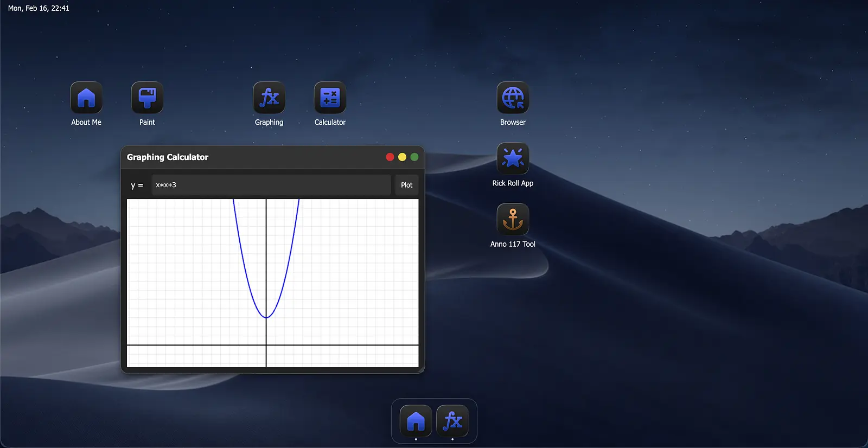Click the home icon in the dock

click(416, 421)
